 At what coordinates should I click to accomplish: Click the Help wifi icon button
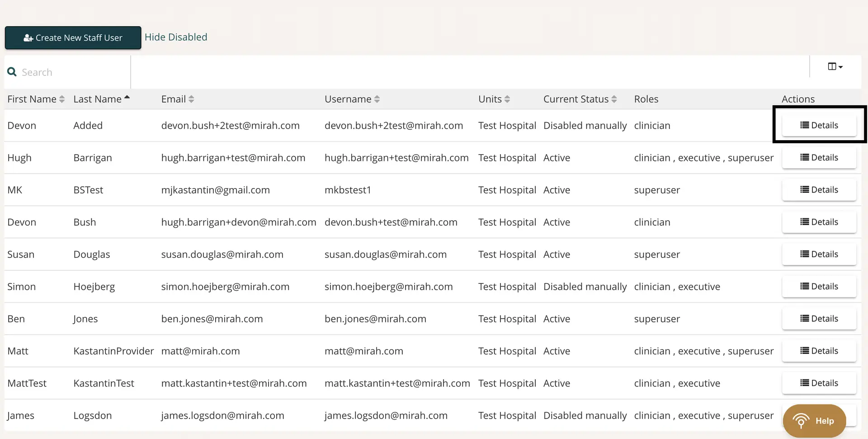pyautogui.click(x=801, y=420)
